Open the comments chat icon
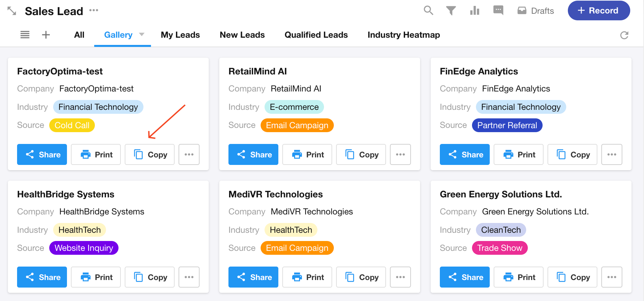Image resolution: width=644 pixels, height=301 pixels. pyautogui.click(x=498, y=10)
